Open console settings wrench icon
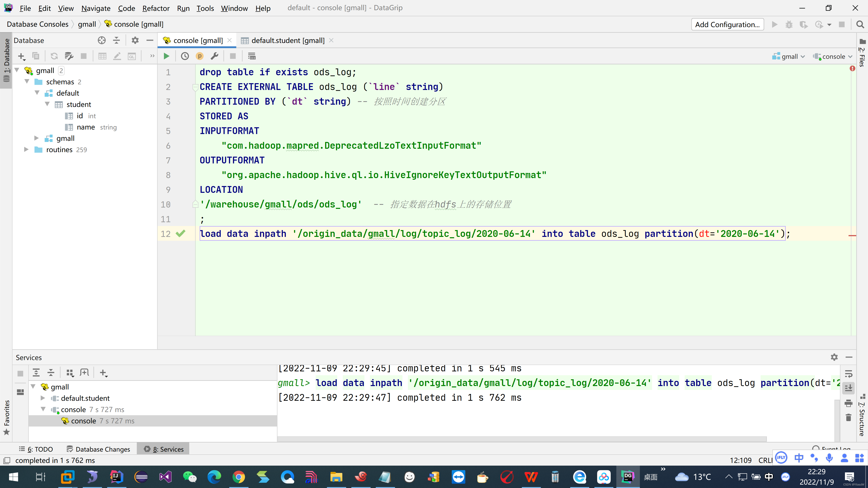The image size is (868, 488). (x=215, y=56)
